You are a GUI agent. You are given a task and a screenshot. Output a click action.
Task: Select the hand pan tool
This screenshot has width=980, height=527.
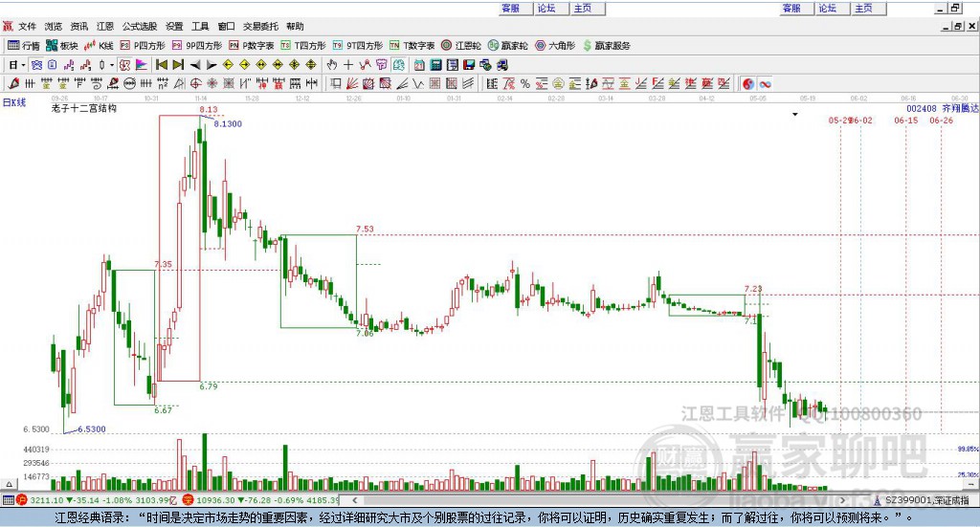click(332, 64)
